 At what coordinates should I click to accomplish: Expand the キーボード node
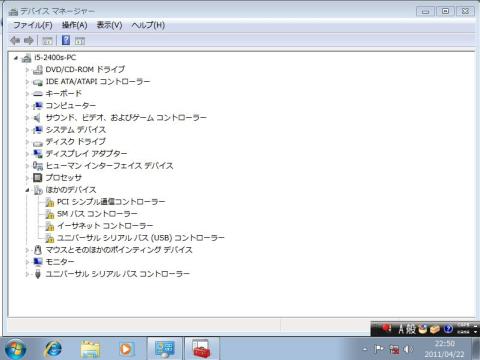[27, 94]
